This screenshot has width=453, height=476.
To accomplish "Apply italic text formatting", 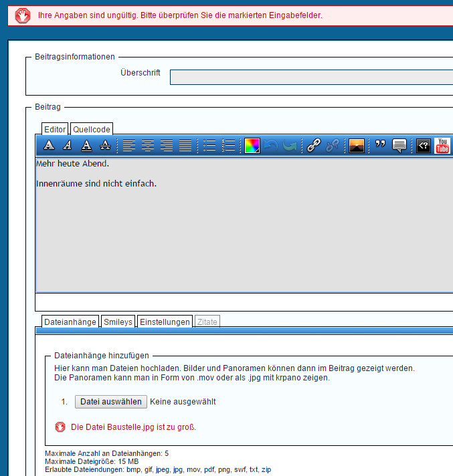I will click(68, 146).
